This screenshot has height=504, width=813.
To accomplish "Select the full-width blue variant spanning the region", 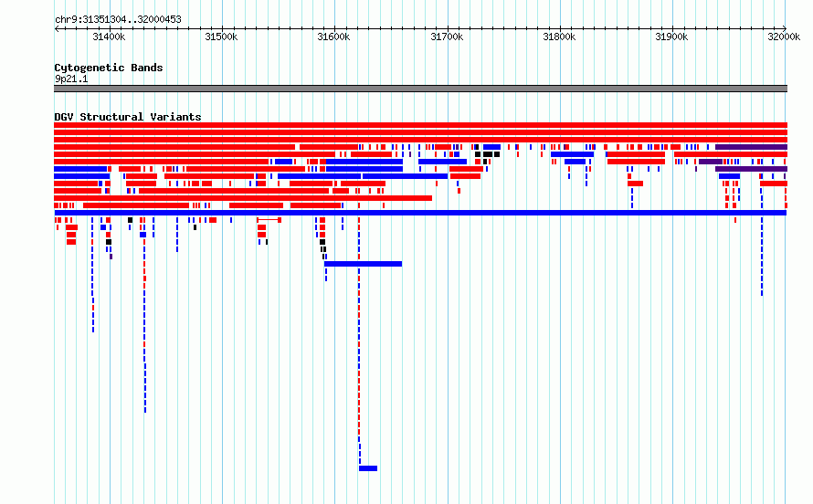I will tap(420, 213).
